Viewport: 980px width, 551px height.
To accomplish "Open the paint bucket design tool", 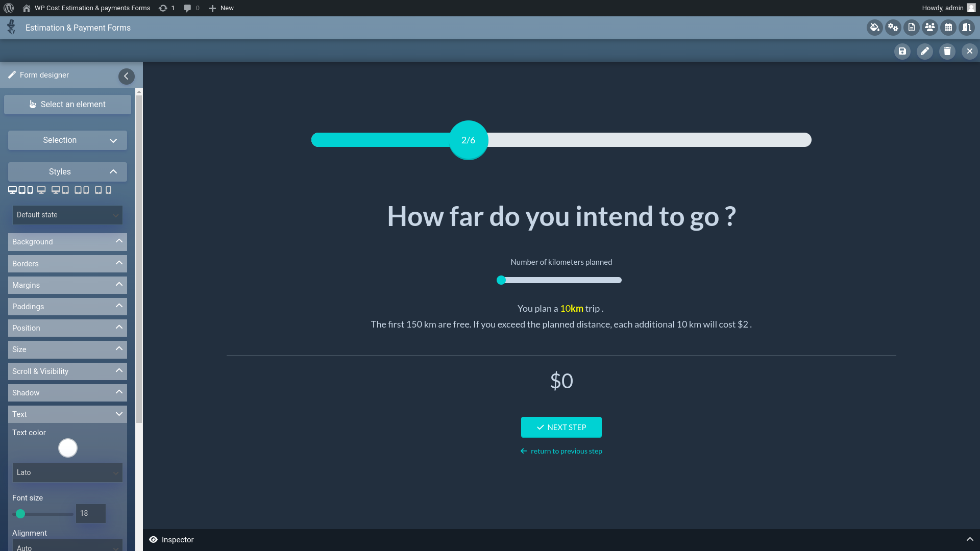I will [874, 28].
